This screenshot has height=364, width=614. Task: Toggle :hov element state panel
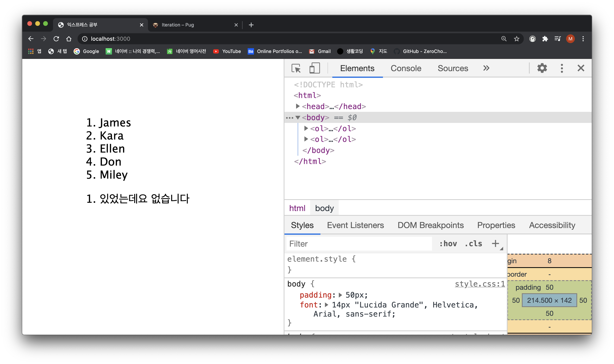[448, 244]
